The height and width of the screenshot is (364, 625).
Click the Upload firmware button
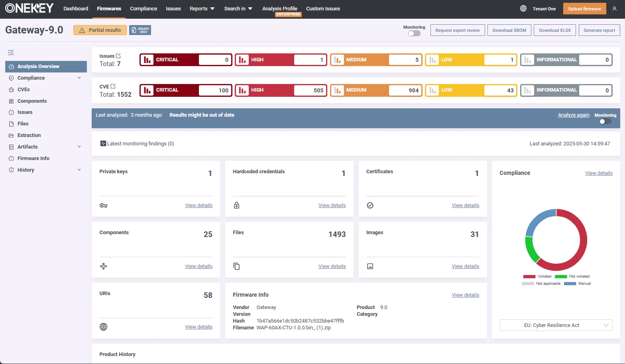tap(584, 9)
